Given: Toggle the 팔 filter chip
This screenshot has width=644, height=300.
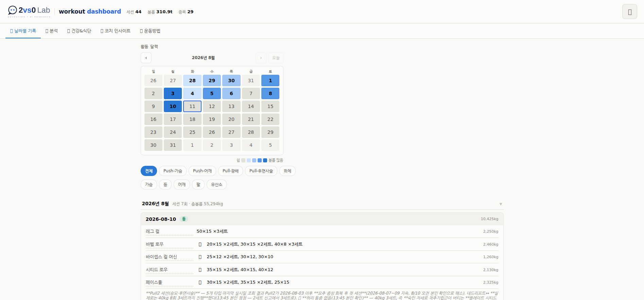Looking at the screenshot, I should click(x=198, y=184).
